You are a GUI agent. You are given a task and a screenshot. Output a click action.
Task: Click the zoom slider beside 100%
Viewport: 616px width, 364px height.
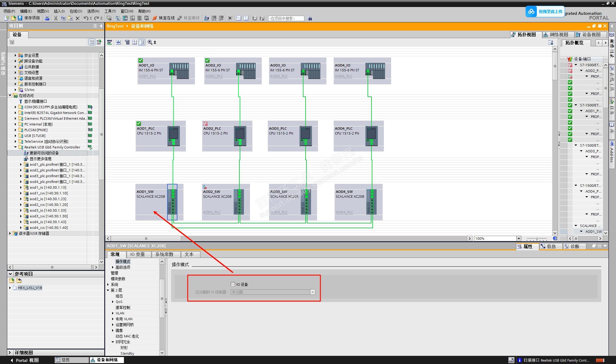coord(537,239)
